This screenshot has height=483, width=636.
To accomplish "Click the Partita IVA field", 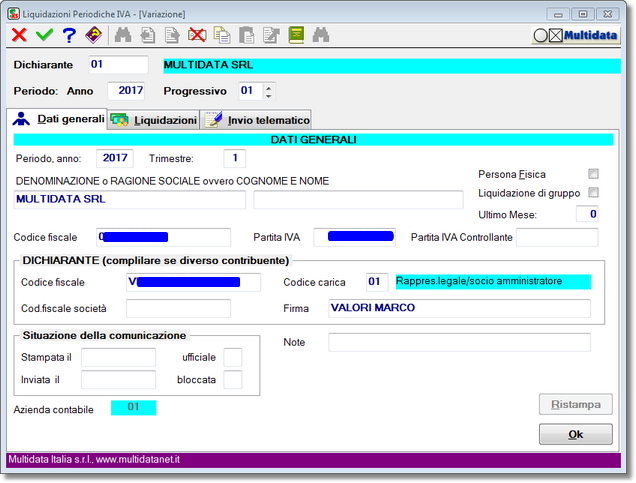I will [x=355, y=237].
